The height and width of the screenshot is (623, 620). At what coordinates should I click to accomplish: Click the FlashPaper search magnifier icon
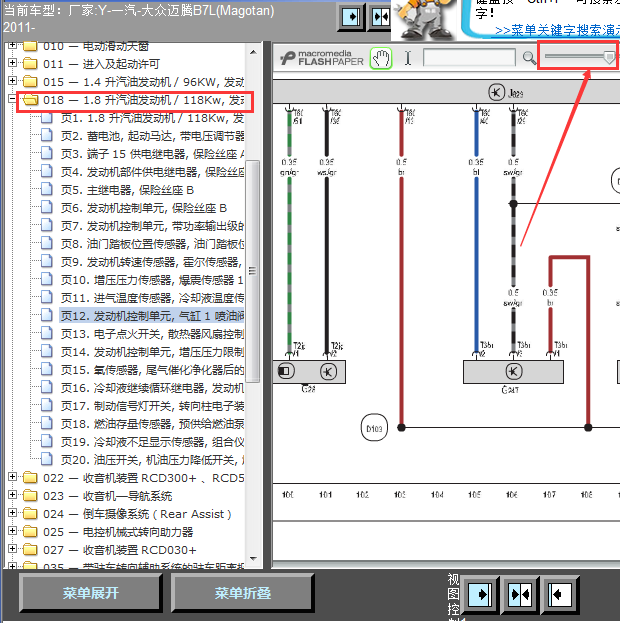(x=529, y=58)
